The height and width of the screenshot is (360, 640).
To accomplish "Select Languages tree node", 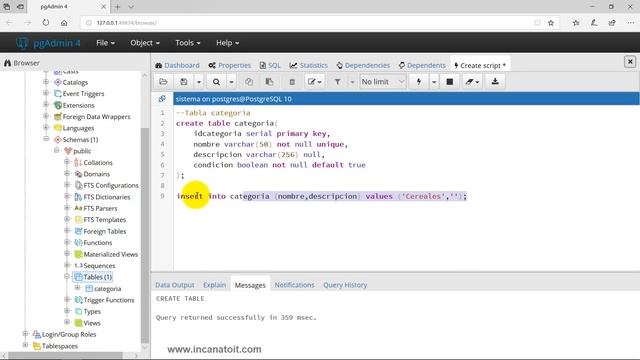I will click(78, 128).
